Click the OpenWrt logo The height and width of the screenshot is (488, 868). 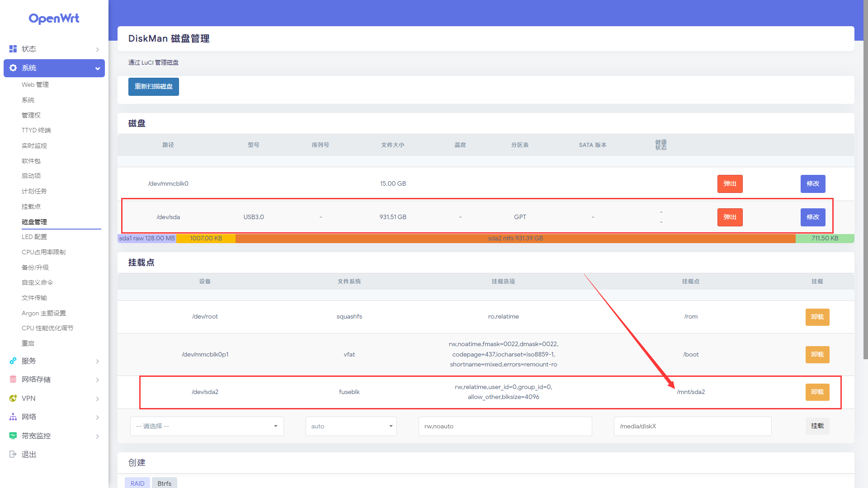[54, 19]
